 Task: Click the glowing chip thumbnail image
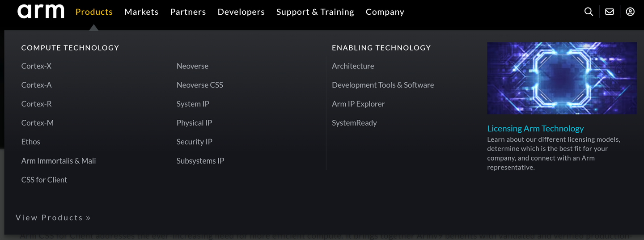pyautogui.click(x=562, y=78)
